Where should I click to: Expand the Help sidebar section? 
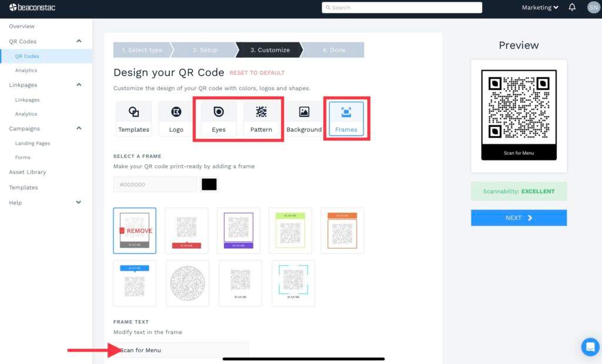(x=78, y=202)
